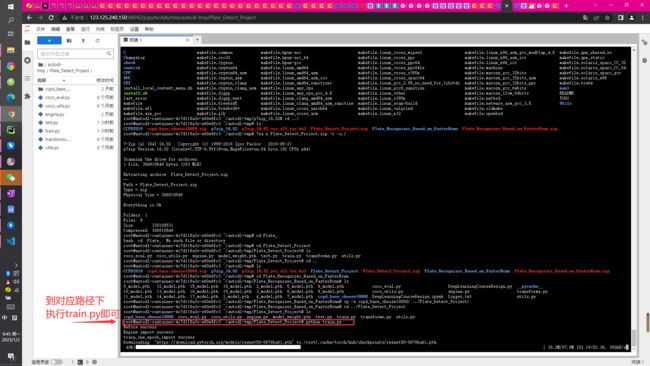Open the View menu in JupyterLab
Viewport: 650px width, 366px height.
click(x=70, y=29)
